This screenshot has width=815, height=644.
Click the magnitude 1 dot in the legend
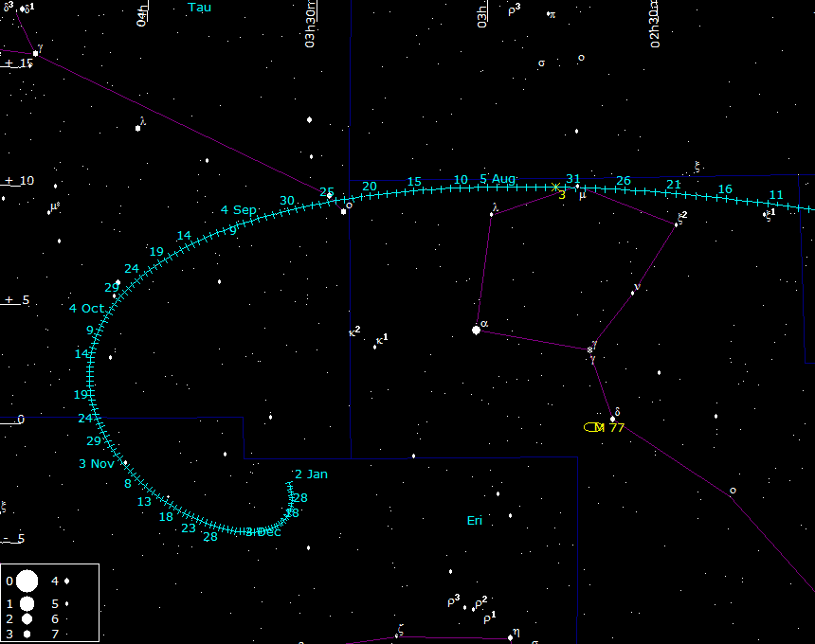(27, 603)
